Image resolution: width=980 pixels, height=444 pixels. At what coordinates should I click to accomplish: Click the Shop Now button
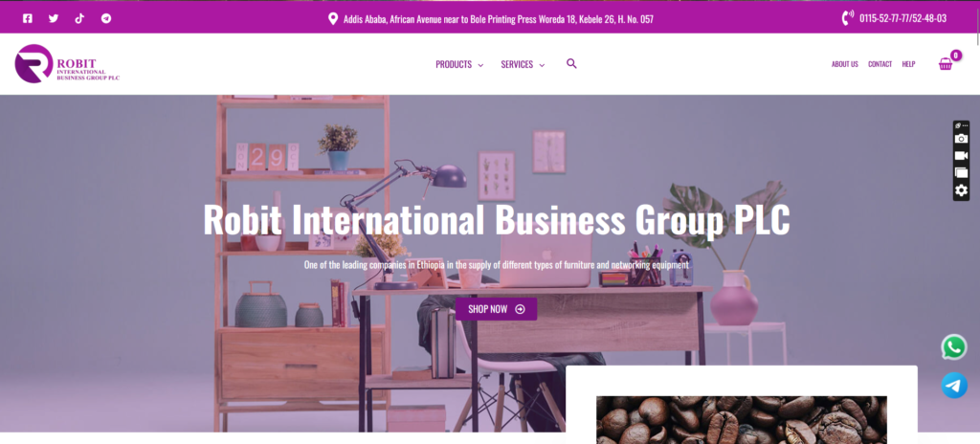tap(497, 309)
